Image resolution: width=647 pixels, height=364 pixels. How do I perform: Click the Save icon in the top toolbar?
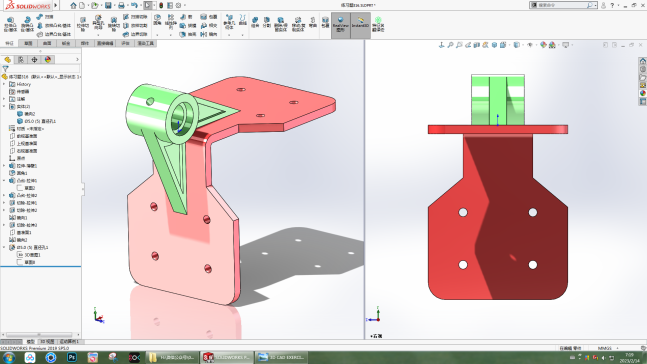(108, 5)
